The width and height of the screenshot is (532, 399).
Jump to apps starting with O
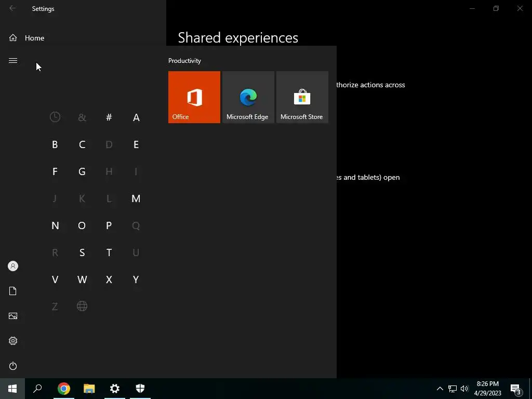[x=82, y=225]
